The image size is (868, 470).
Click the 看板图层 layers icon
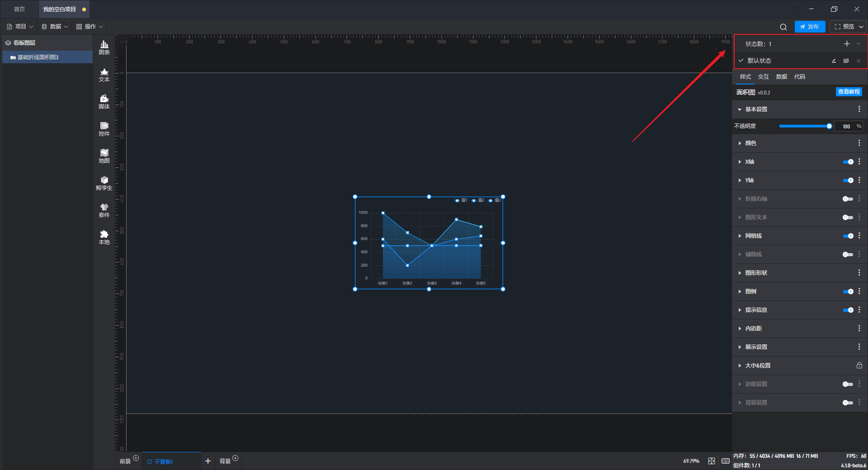pos(8,43)
